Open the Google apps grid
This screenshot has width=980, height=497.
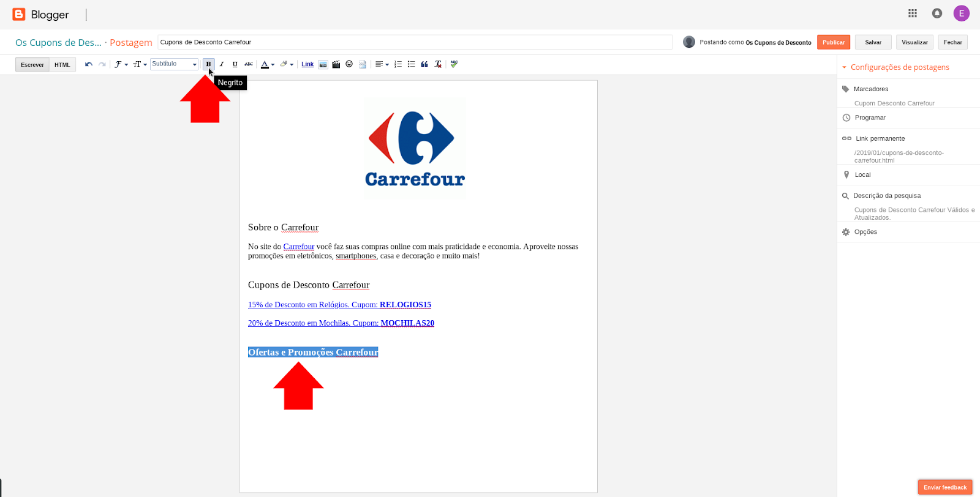click(x=913, y=13)
